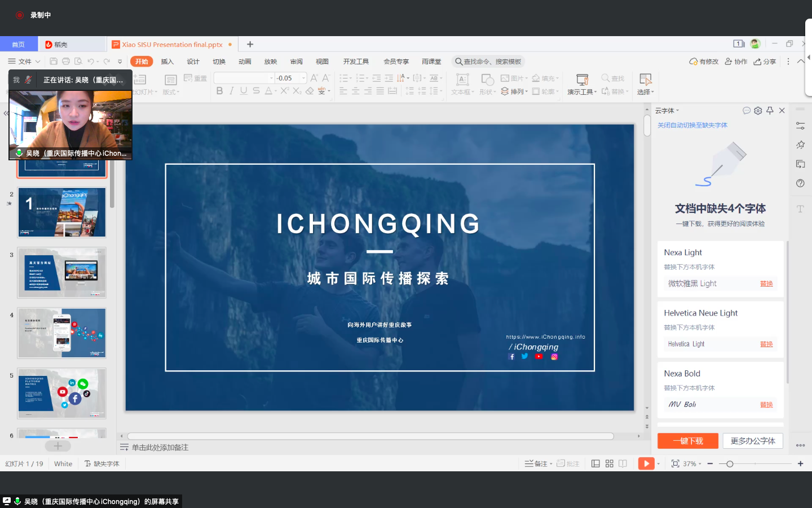Open settings gear in cloud font panel

click(758, 111)
